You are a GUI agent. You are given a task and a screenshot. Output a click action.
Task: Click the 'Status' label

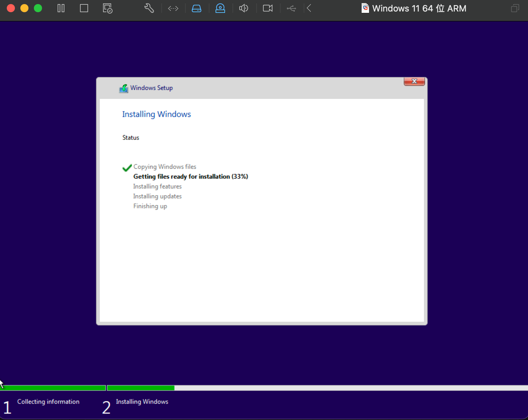click(x=131, y=138)
